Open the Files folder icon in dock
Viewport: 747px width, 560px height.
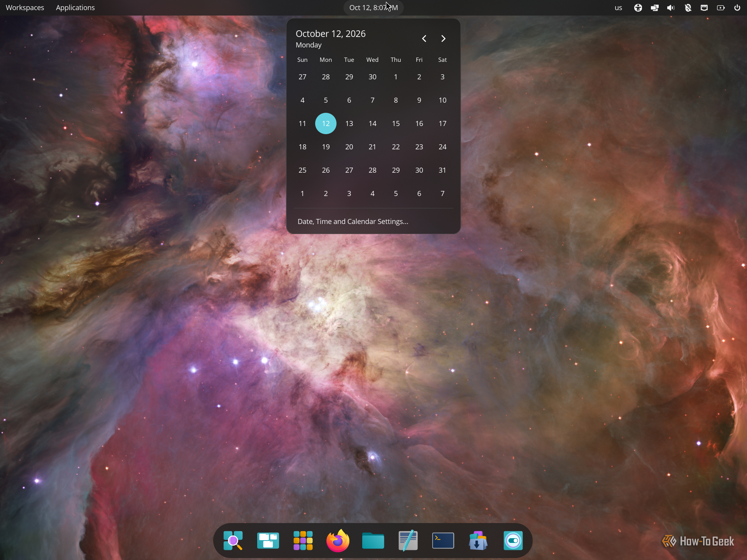point(373,541)
